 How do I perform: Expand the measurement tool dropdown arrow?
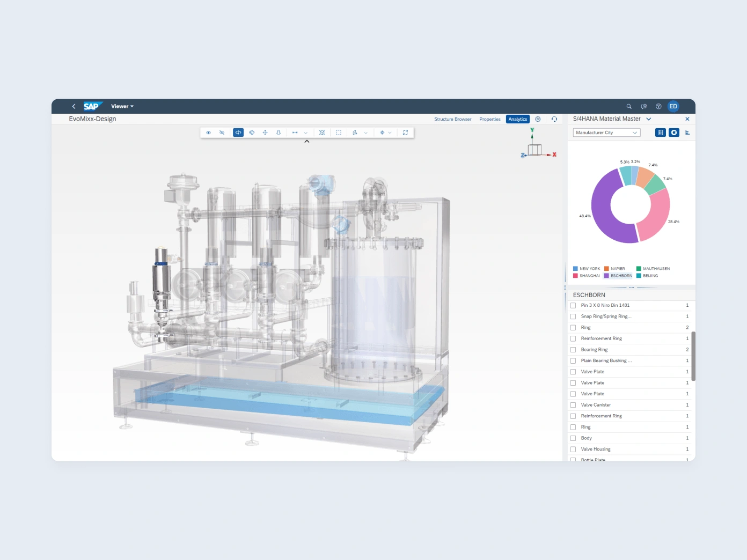pyautogui.click(x=306, y=132)
